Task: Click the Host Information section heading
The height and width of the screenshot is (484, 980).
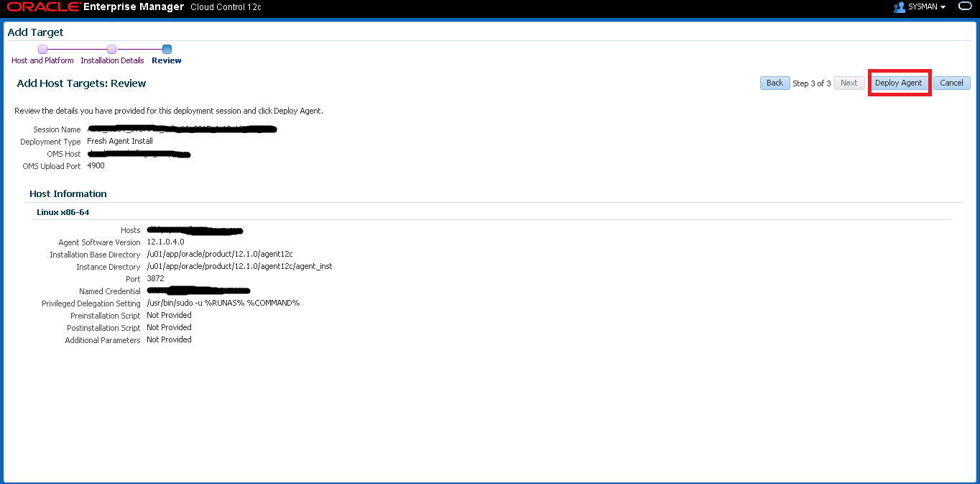Action: 68,193
